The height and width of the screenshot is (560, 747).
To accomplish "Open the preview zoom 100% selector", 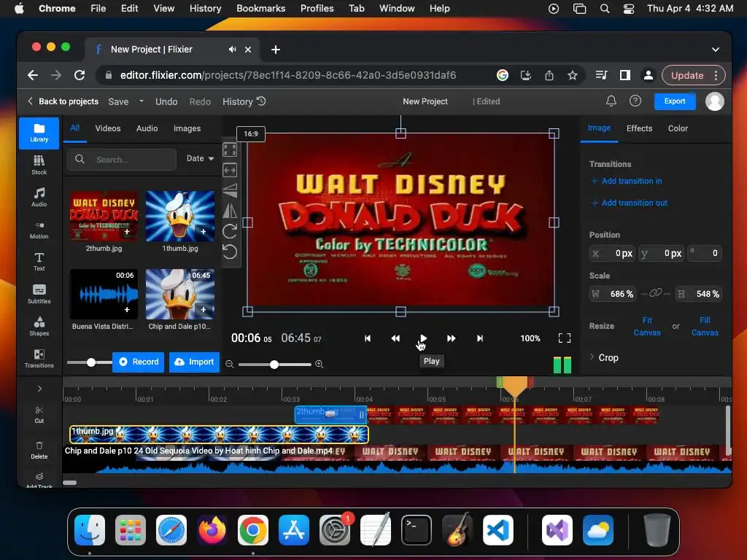I will point(530,338).
